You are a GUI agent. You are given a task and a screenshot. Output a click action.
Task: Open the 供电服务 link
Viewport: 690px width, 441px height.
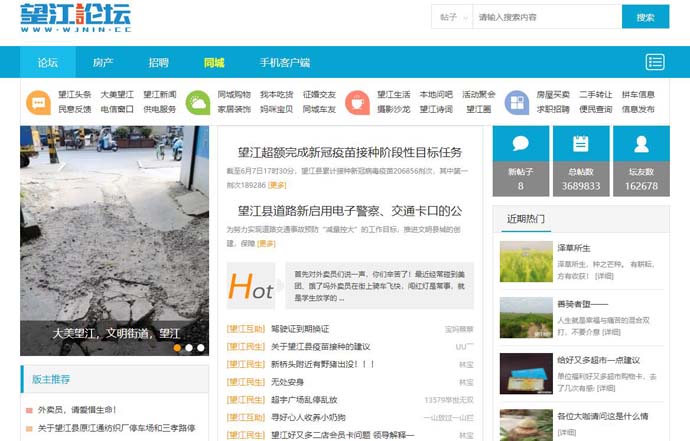(160, 109)
